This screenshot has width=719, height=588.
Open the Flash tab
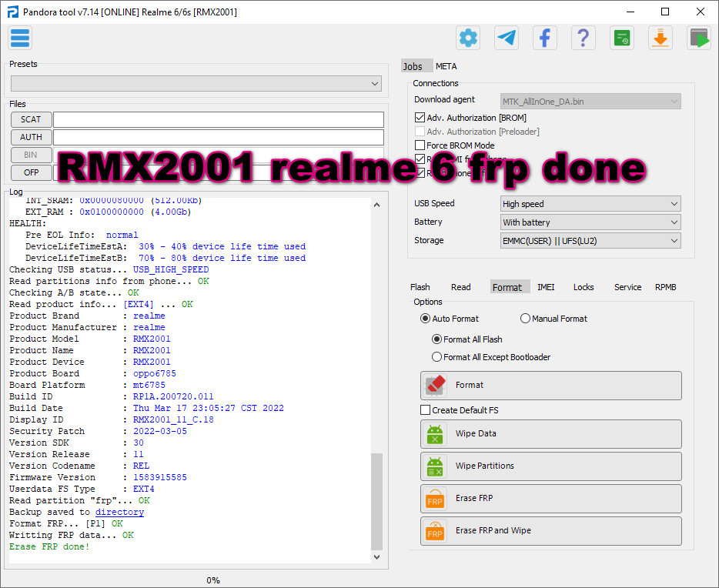point(420,287)
